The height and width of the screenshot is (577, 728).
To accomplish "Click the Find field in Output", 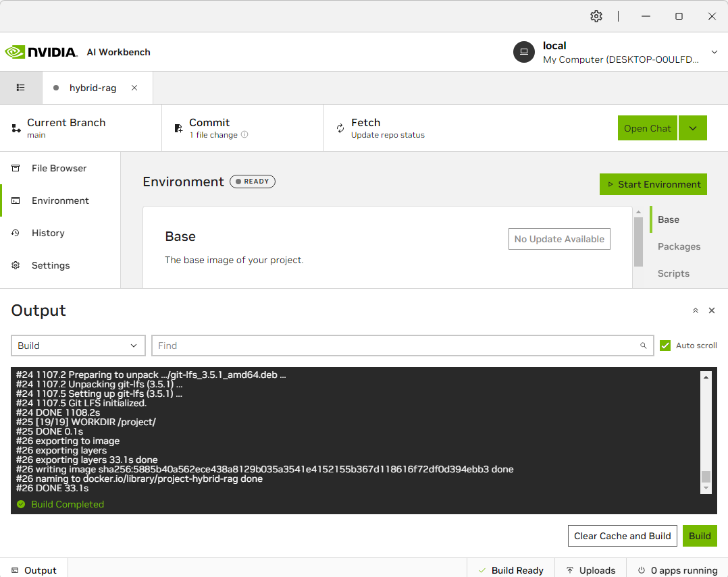I will [398, 346].
